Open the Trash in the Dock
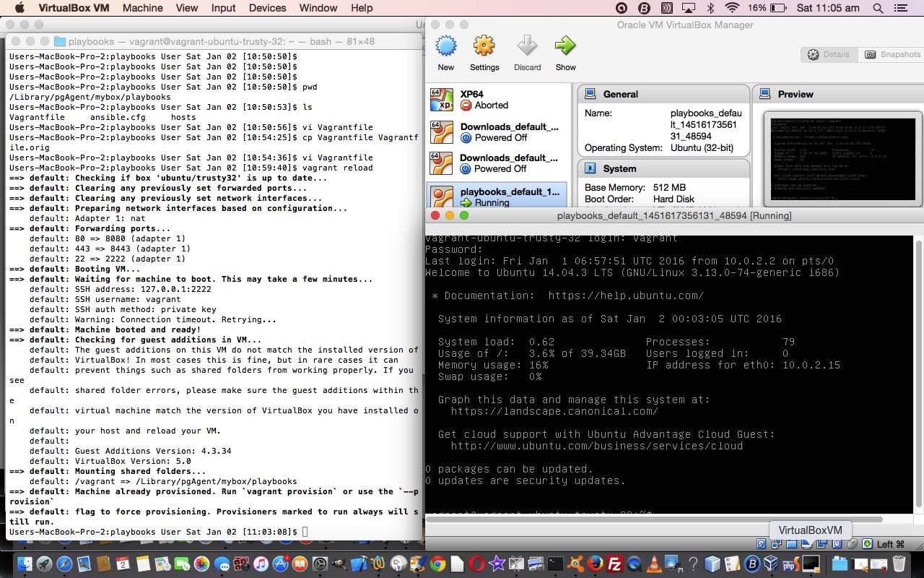The height and width of the screenshot is (578, 924). [899, 564]
